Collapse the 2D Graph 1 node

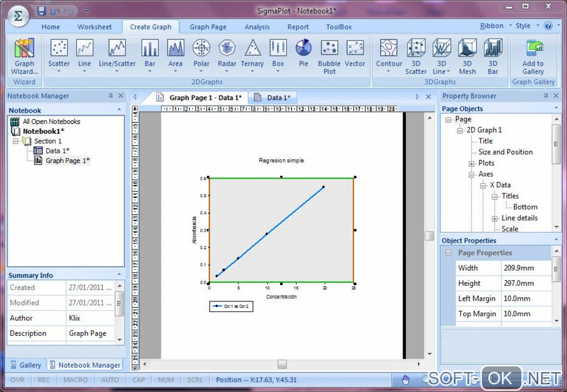pos(460,130)
